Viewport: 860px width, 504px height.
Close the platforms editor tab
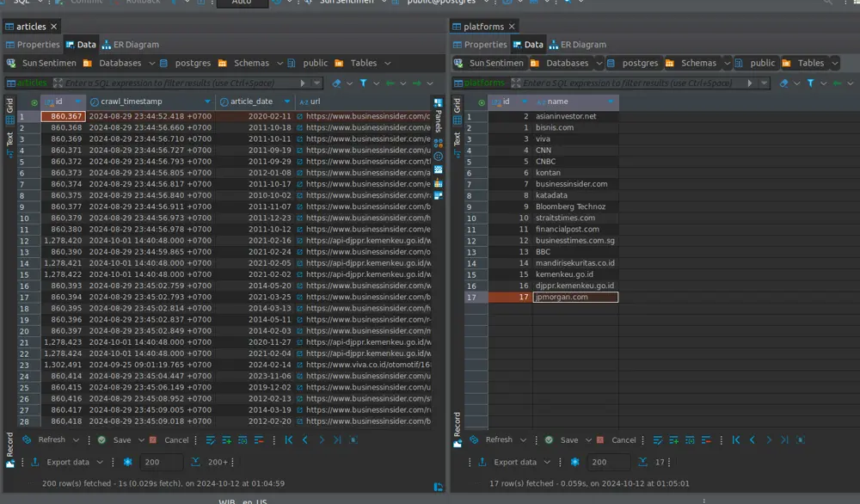(x=512, y=27)
